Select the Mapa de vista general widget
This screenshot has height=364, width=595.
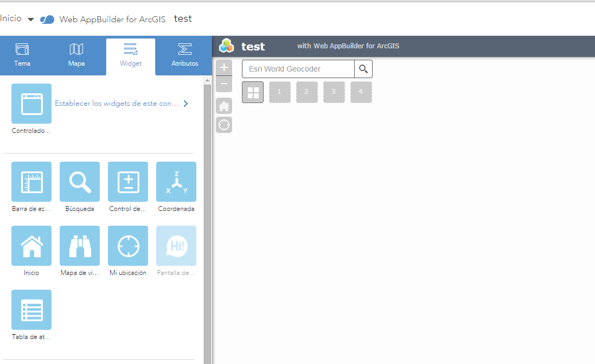(x=80, y=246)
